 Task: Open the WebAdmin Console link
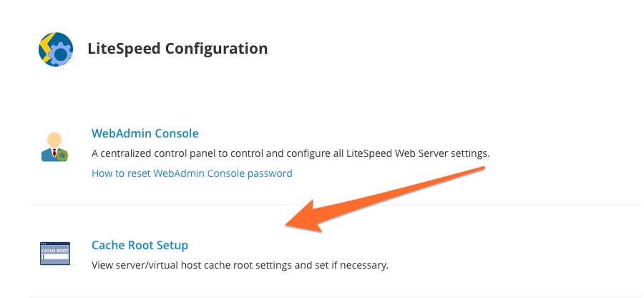145,133
